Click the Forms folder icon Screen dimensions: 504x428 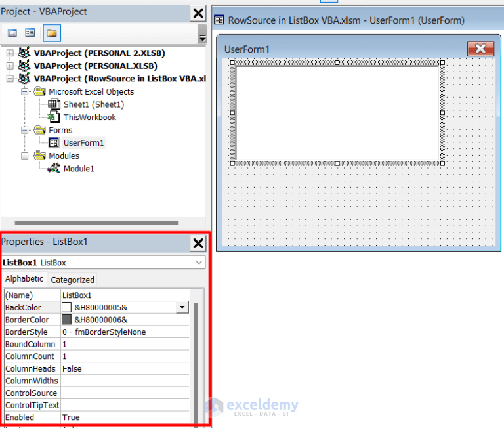(x=39, y=130)
